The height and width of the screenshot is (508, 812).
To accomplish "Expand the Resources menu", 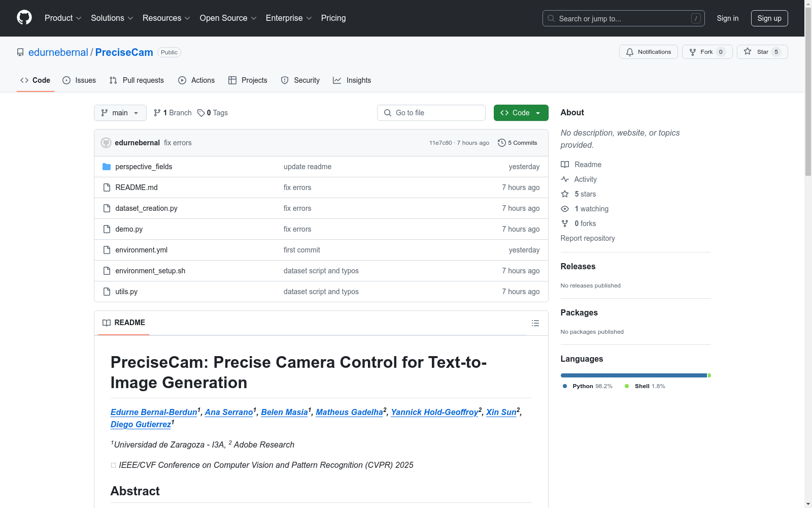I will coord(166,18).
